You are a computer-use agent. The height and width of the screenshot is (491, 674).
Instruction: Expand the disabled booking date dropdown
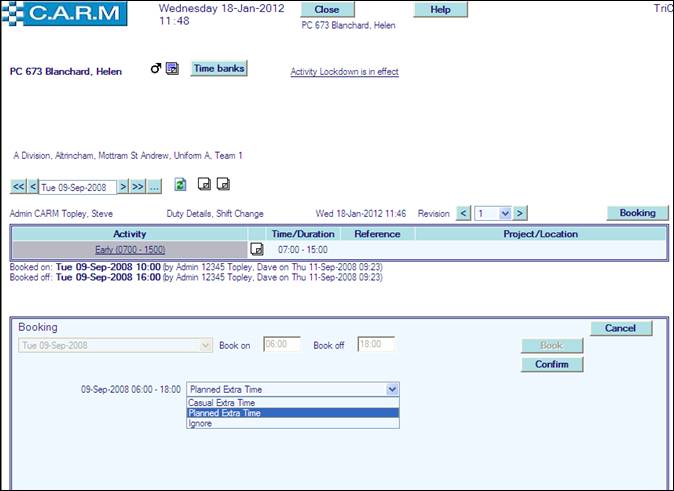coord(206,345)
